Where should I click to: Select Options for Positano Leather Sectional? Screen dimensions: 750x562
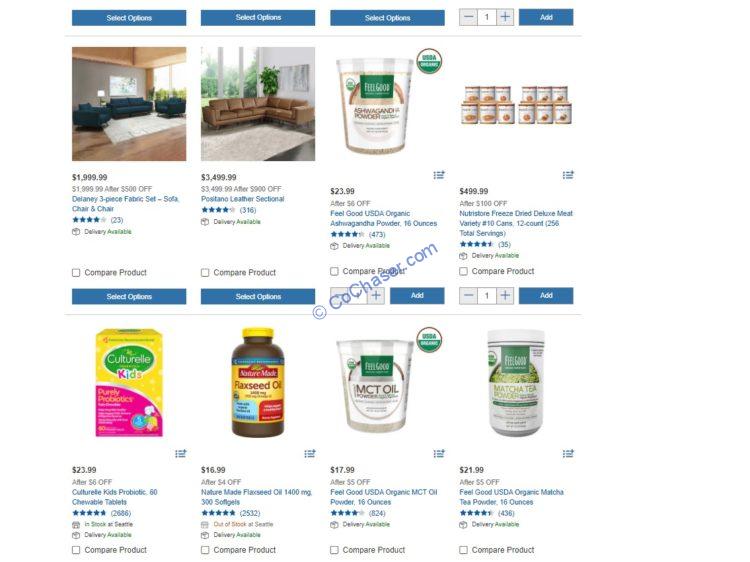coord(258,297)
